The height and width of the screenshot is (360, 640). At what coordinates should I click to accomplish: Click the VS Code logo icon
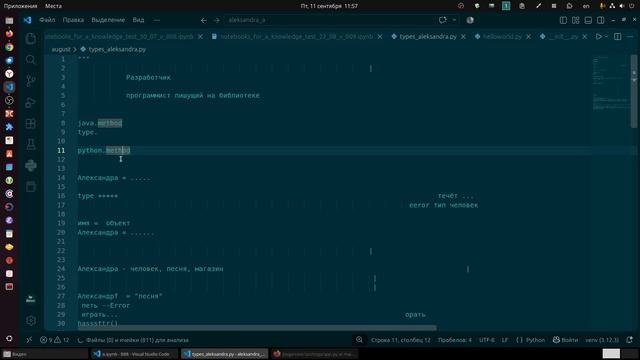click(x=27, y=20)
